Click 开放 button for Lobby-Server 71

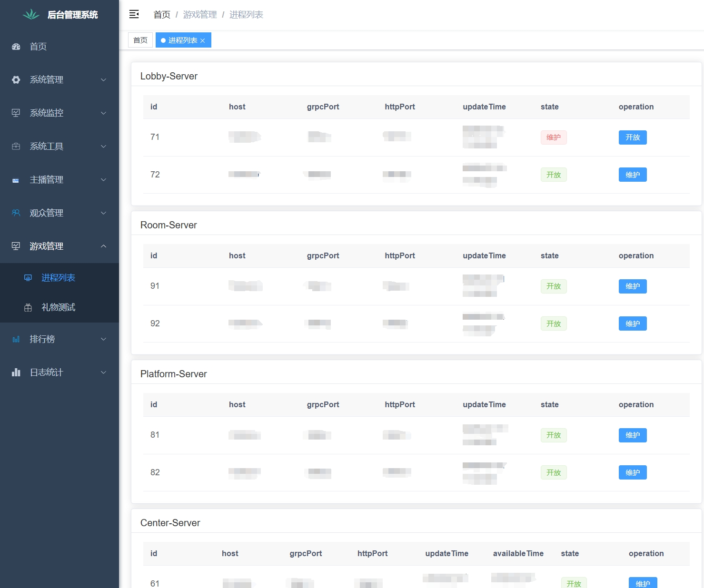[633, 137]
